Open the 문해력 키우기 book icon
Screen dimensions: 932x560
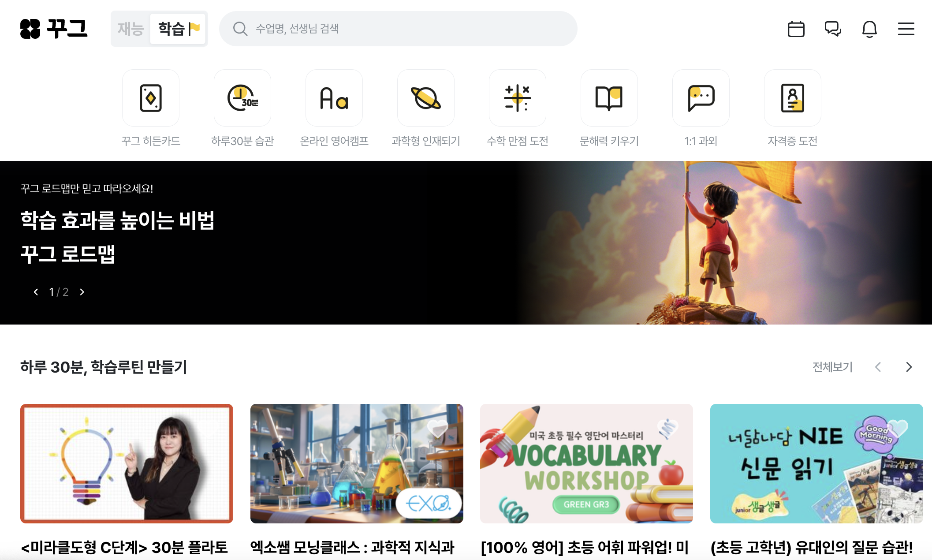(609, 98)
